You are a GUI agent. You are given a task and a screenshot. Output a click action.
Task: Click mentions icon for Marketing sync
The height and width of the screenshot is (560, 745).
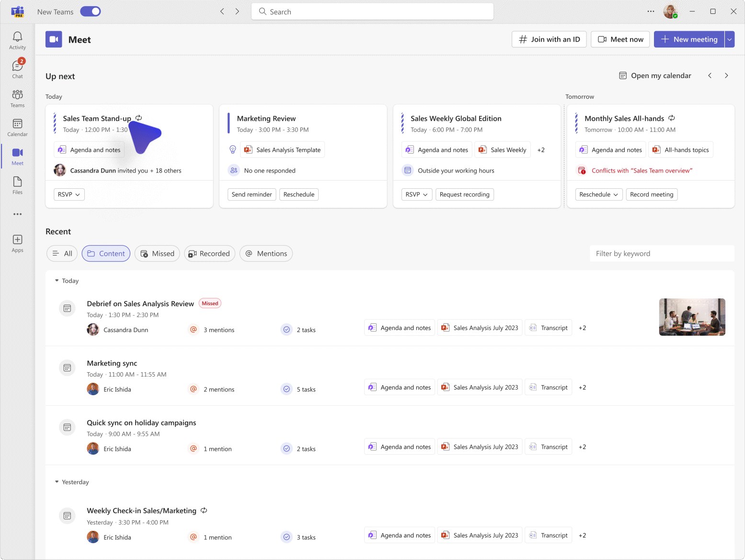[194, 389]
